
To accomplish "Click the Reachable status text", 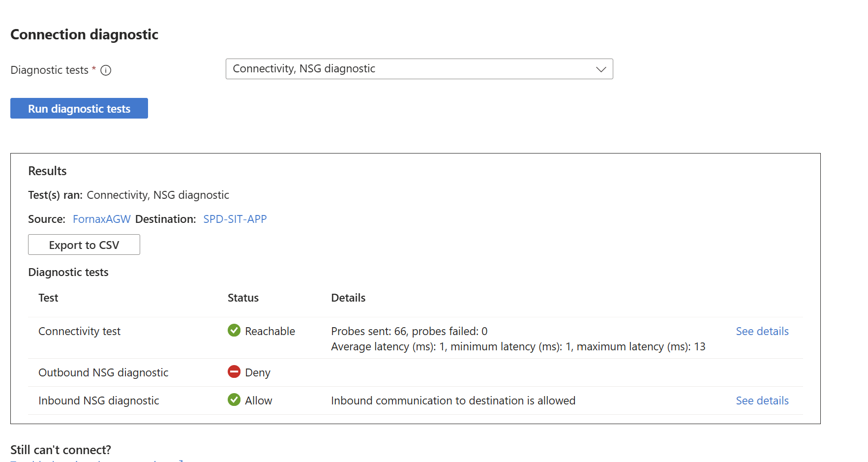I will [x=270, y=331].
